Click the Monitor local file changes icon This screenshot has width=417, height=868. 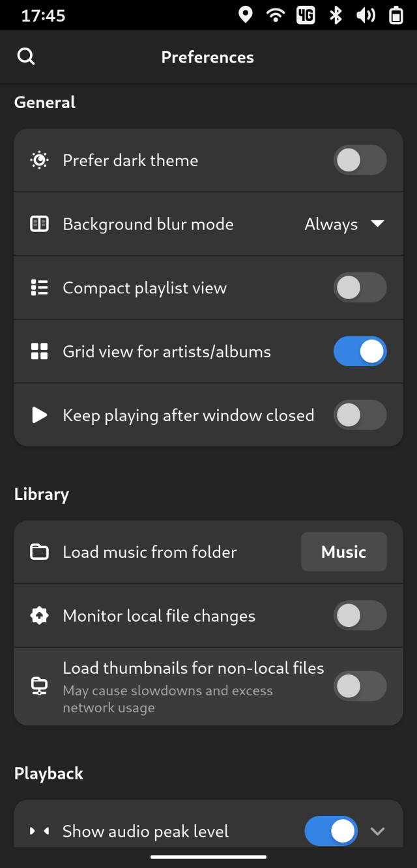click(39, 616)
